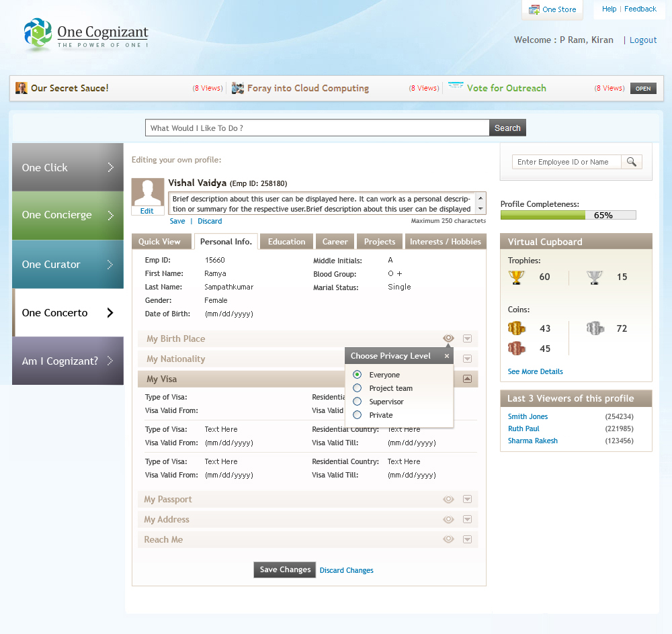Click the profile picture avatar

[x=147, y=192]
